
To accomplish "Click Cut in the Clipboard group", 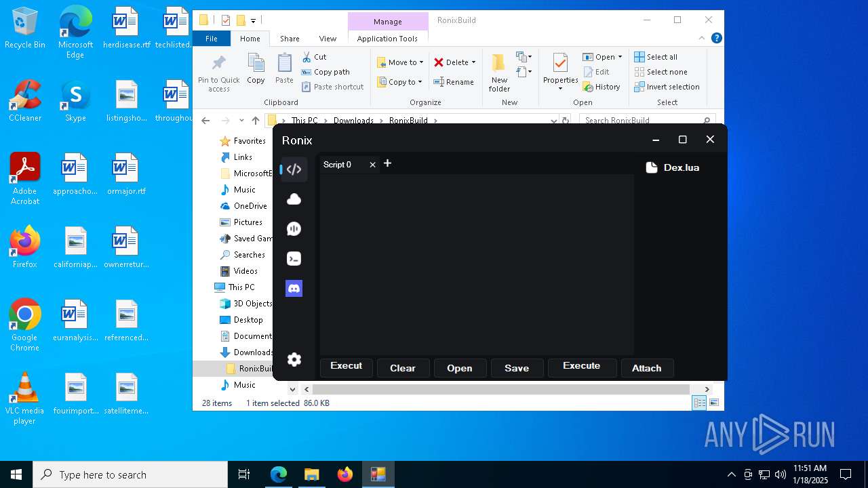I will [x=315, y=57].
